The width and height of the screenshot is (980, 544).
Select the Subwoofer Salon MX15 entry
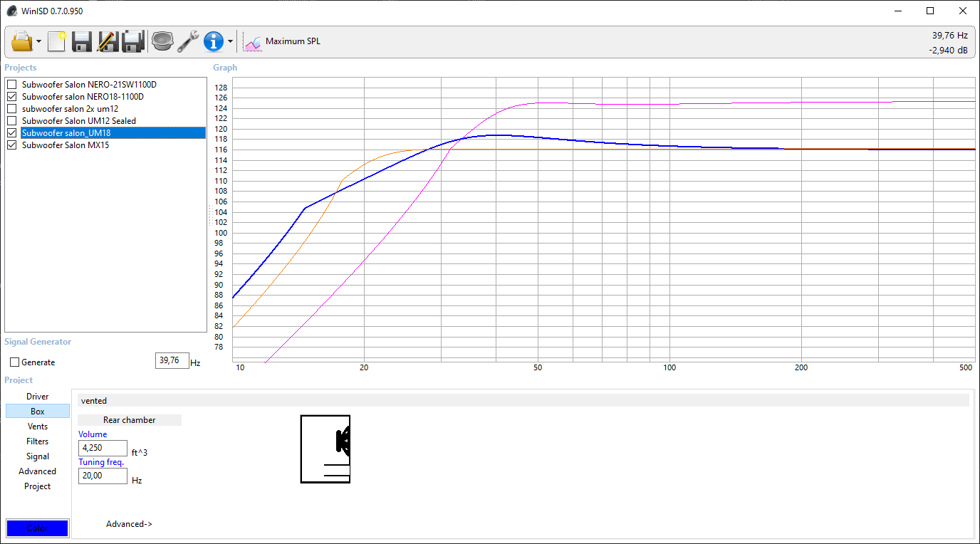coord(66,145)
